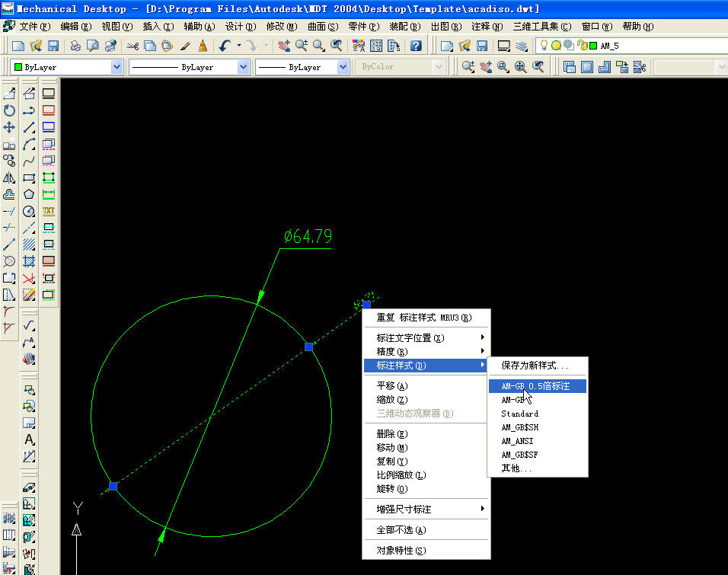The width and height of the screenshot is (728, 575).
Task: Click the Ø64.79 dimension text
Action: point(308,236)
